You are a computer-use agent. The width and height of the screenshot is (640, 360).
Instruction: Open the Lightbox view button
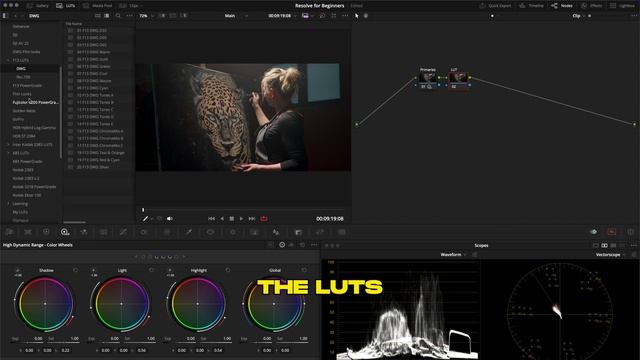click(622, 6)
